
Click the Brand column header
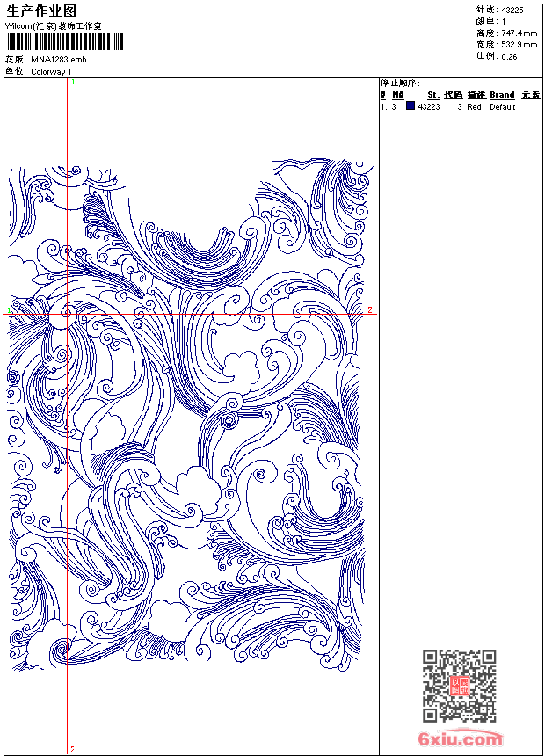(502, 94)
